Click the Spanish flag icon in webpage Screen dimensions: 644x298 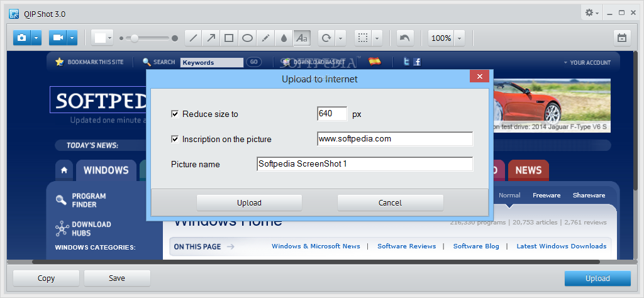pyautogui.click(x=375, y=62)
